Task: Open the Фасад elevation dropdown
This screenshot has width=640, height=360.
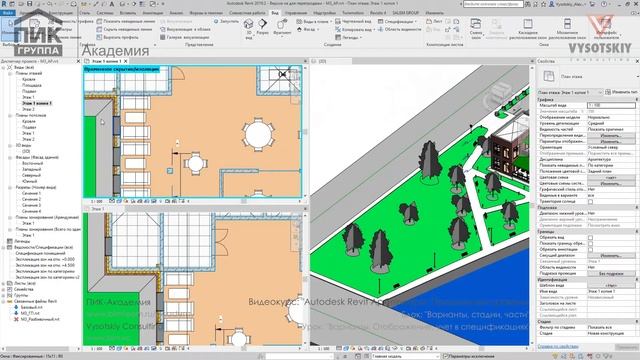Action: click(308, 29)
